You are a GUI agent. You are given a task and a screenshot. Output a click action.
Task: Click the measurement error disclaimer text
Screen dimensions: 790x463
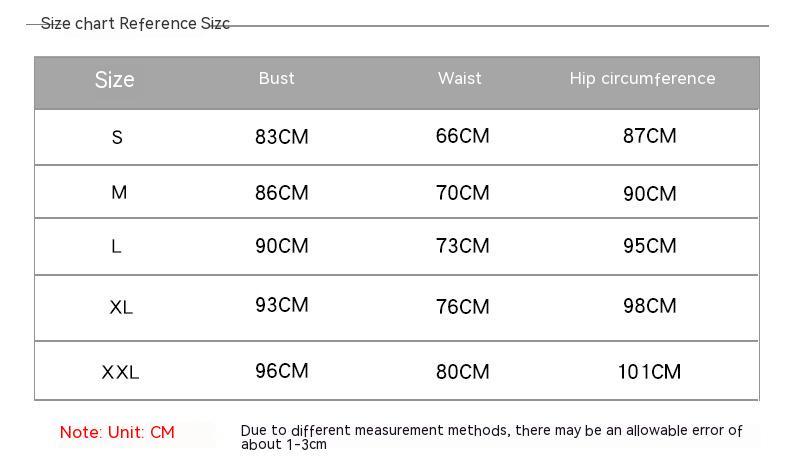pos(491,437)
